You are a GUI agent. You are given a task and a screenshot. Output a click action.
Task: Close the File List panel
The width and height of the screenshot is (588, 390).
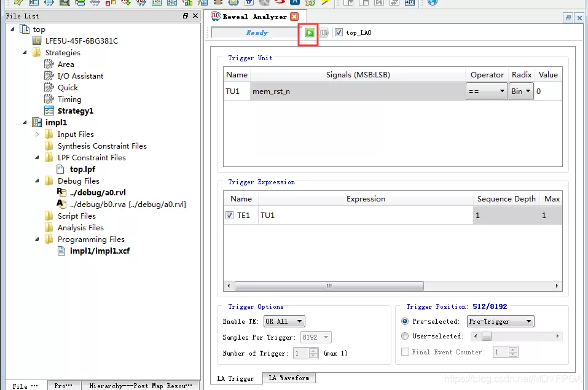195,16
